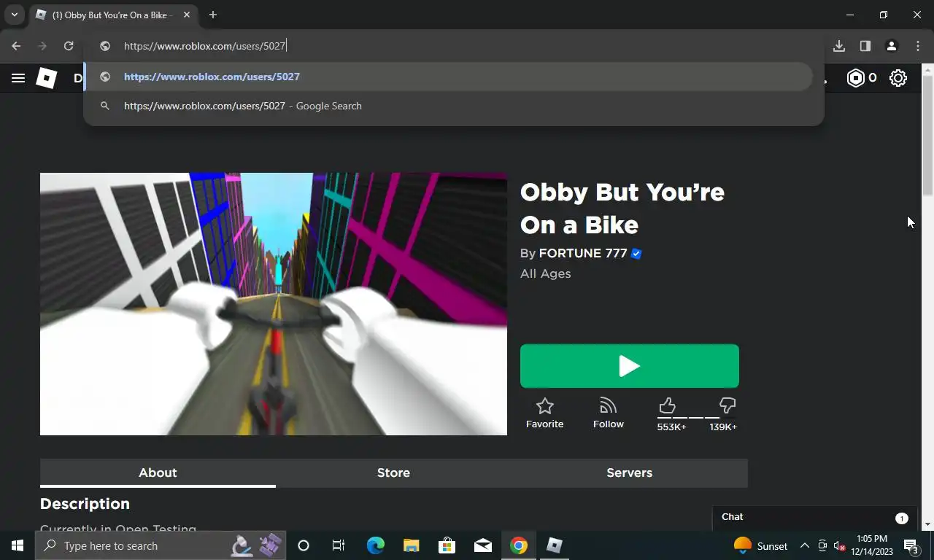Open Task View on the taskbar
The width and height of the screenshot is (934, 560).
pos(339,545)
